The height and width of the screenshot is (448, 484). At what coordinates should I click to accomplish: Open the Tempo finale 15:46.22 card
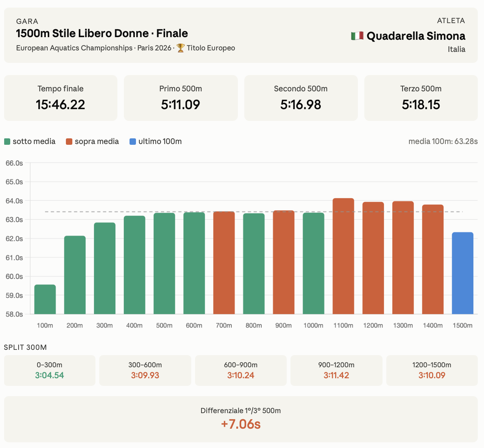(61, 98)
